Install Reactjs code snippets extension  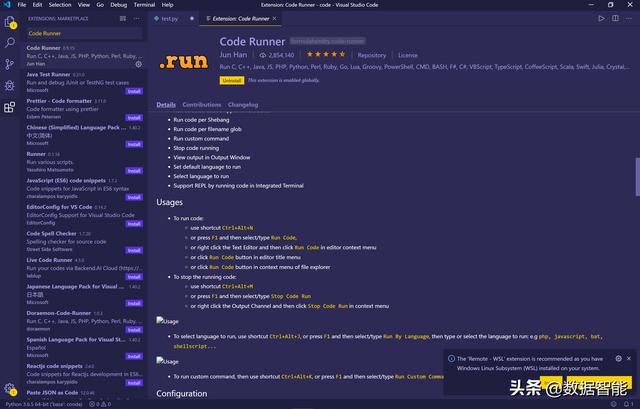134,383
